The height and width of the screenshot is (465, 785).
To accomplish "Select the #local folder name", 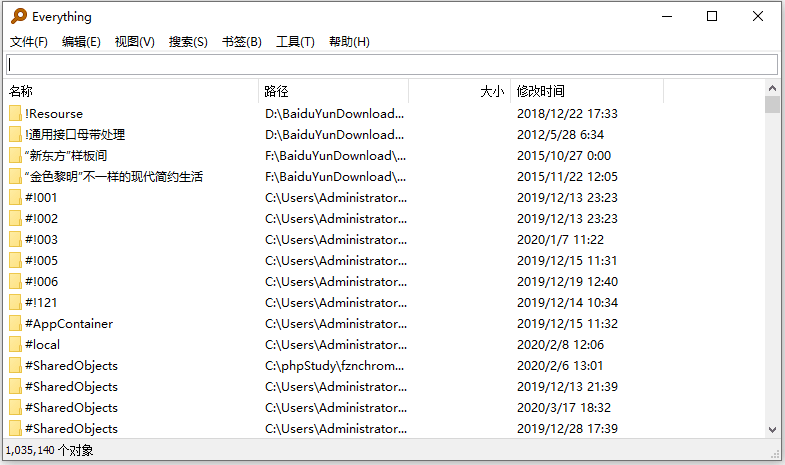I will pyautogui.click(x=43, y=345).
